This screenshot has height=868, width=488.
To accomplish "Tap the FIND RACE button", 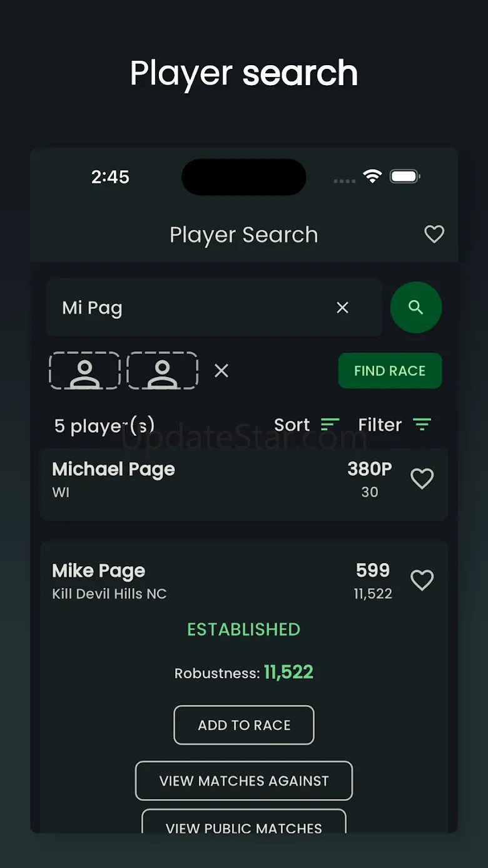I will pos(390,371).
